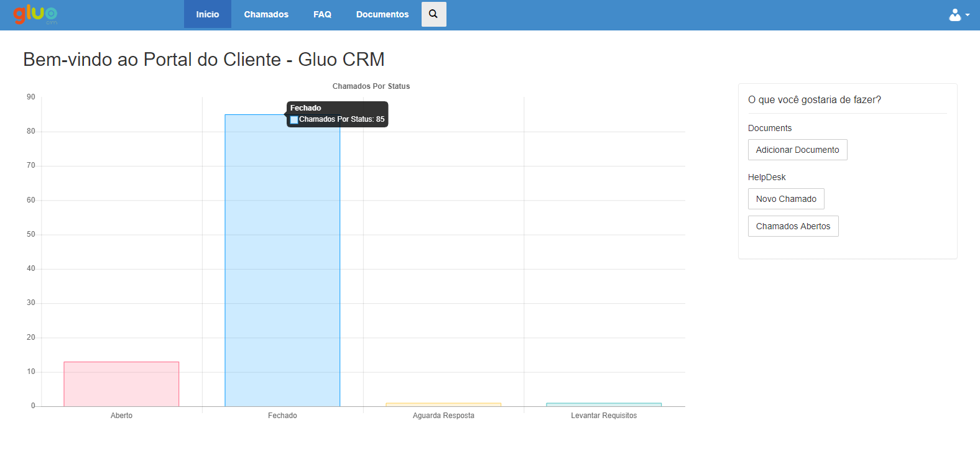Click 'O que você gostaria de fazer?' heading
This screenshot has width=980, height=456.
pos(815,99)
